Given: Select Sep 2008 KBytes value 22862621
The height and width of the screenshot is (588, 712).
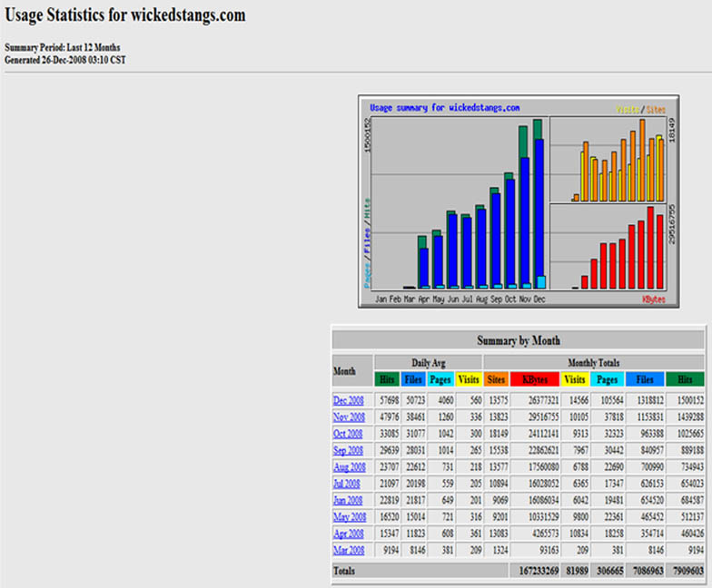Looking at the screenshot, I should click(543, 450).
